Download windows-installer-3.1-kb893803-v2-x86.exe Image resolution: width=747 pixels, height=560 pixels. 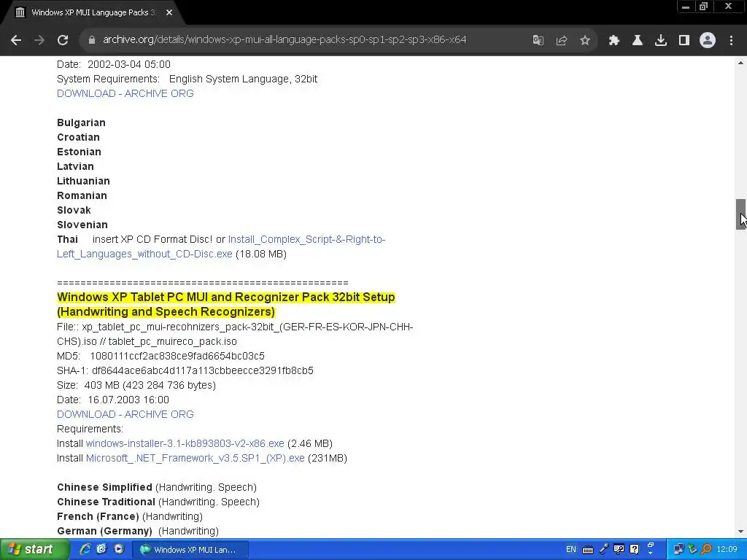point(185,443)
